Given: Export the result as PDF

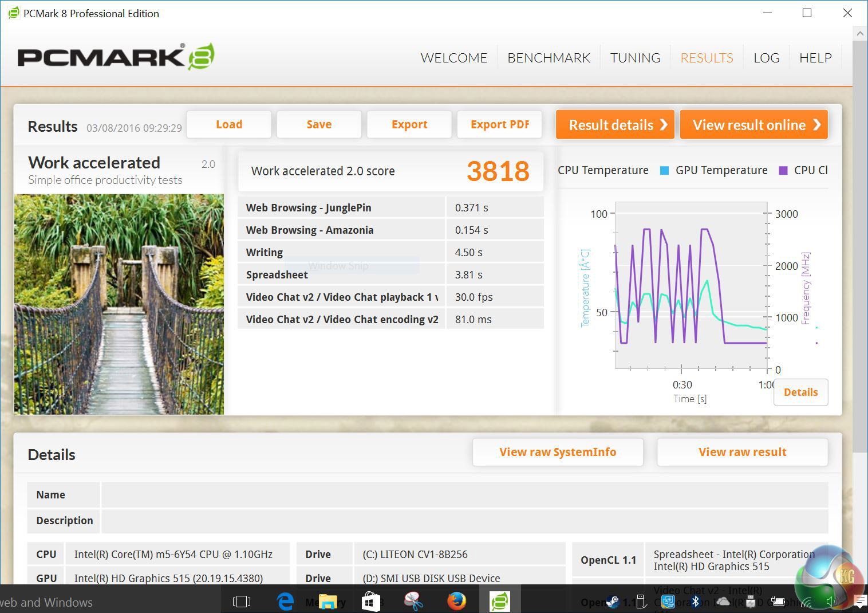Looking at the screenshot, I should 499,124.
